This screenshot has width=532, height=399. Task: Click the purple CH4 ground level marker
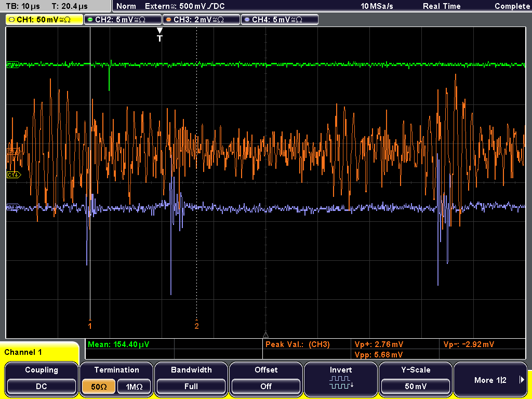coord(14,207)
